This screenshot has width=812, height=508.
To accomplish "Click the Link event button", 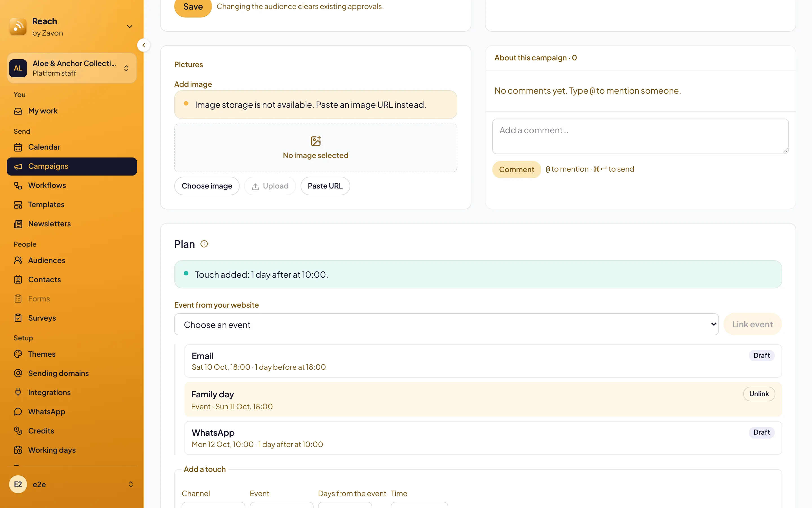I will [x=753, y=324].
